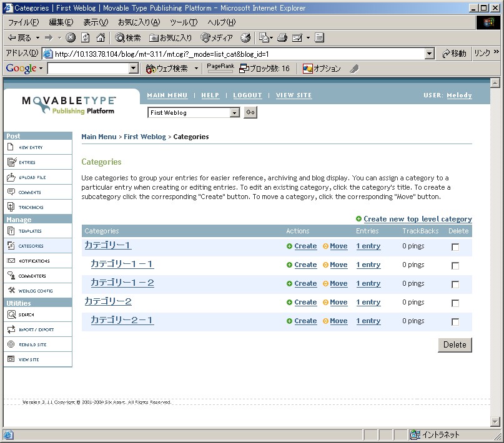504x443 pixels.
Task: Click the New Entry sidebar icon
Action: (x=11, y=147)
